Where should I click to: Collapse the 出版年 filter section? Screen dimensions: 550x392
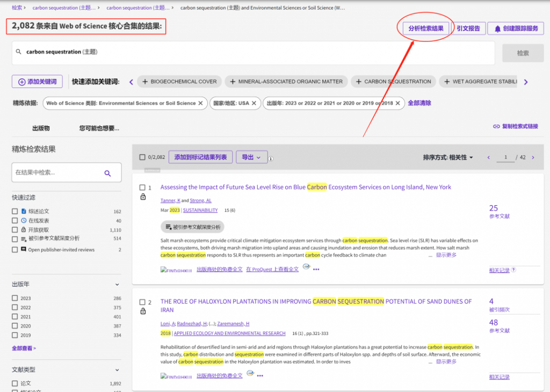tap(116, 284)
